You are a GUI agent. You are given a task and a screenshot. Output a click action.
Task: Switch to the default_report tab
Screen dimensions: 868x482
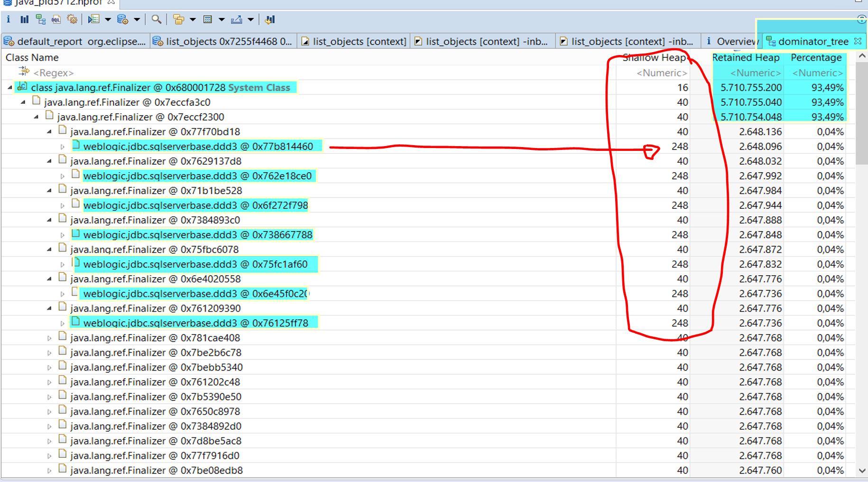point(75,41)
